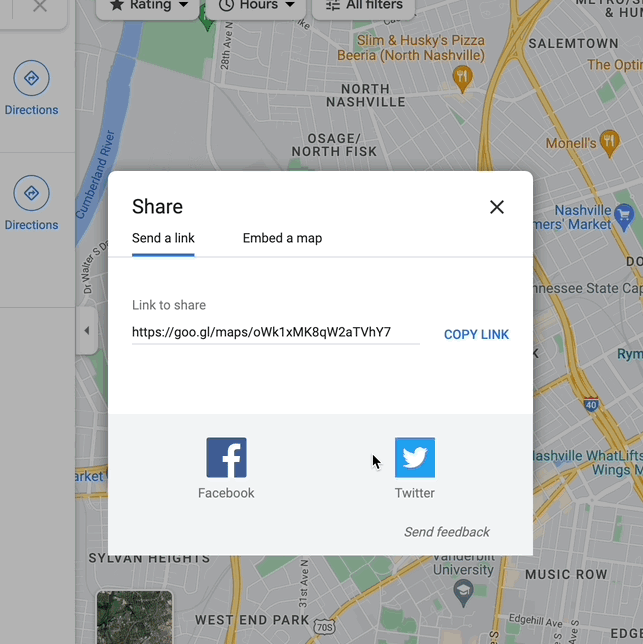Screen dimensions: 643x644
Task: Close the Share dialog
Action: [x=496, y=207]
